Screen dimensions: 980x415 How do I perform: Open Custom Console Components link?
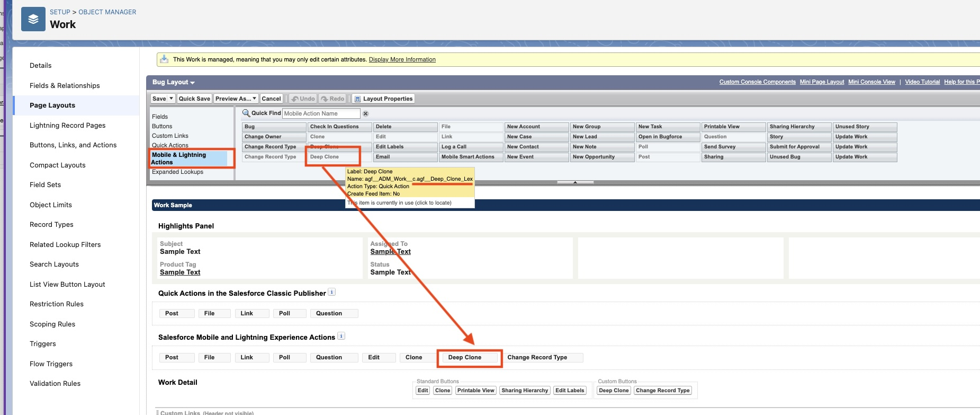click(x=758, y=82)
